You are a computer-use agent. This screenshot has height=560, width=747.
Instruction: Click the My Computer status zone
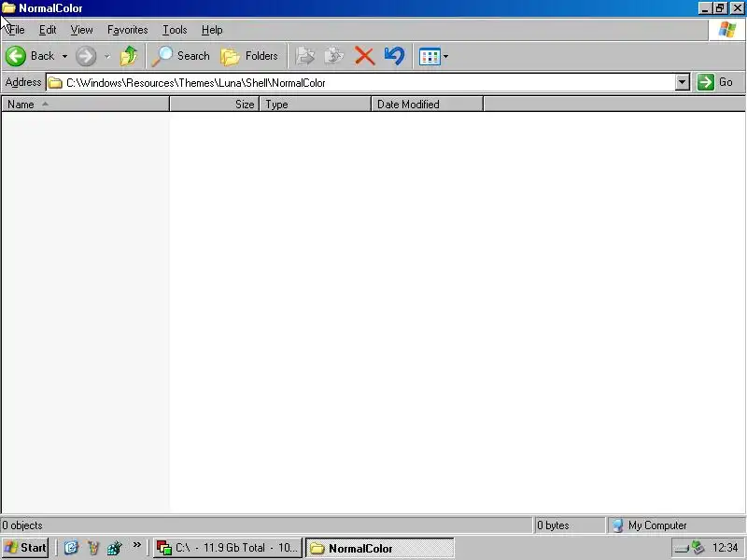[x=675, y=525]
